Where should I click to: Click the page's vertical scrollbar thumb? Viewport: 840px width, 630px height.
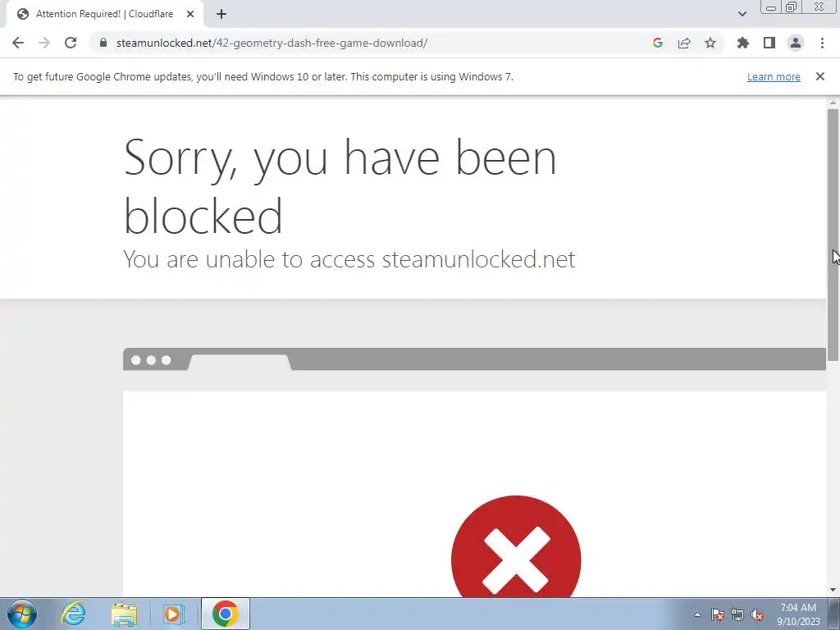pyautogui.click(x=833, y=235)
